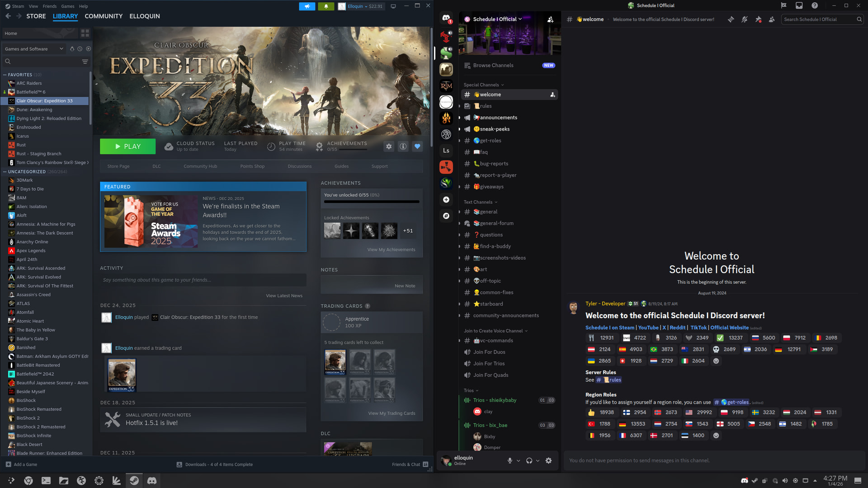
Task: Mute the microphone in Discord
Action: point(510,461)
